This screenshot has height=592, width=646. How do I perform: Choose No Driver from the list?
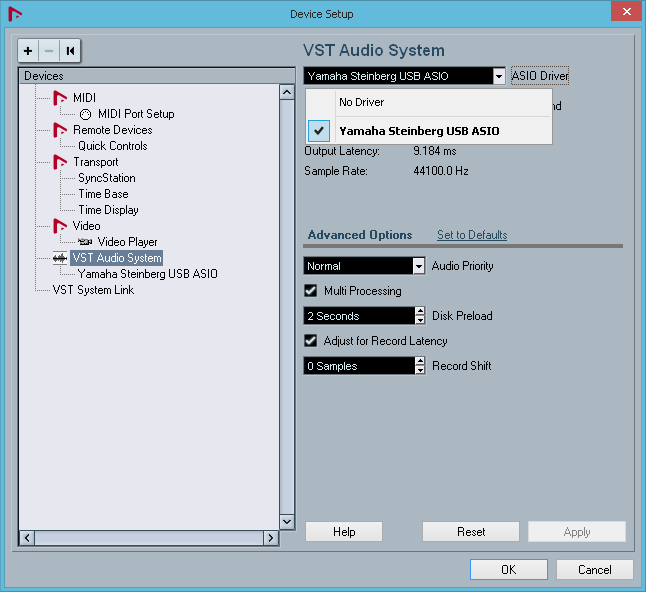pos(428,102)
